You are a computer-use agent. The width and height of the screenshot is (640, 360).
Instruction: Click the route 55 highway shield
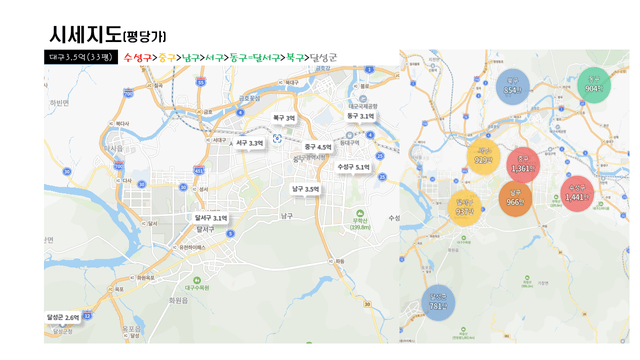[x=200, y=82]
